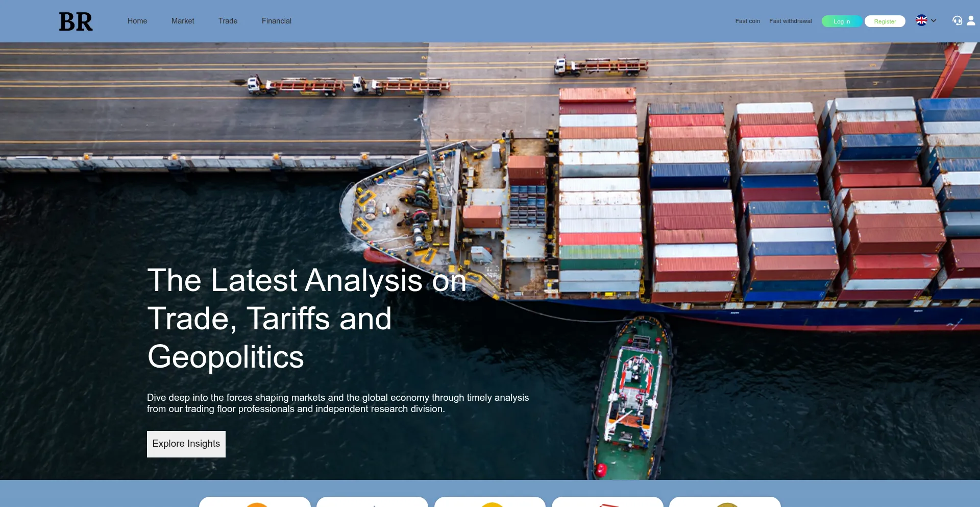This screenshot has height=507, width=980.
Task: Click the Explore Insights button
Action: point(186,444)
